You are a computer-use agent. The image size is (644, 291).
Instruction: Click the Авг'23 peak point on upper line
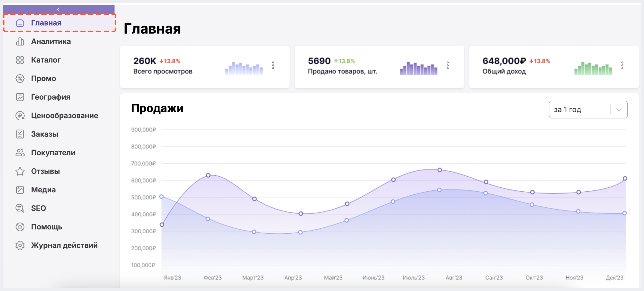coord(440,170)
